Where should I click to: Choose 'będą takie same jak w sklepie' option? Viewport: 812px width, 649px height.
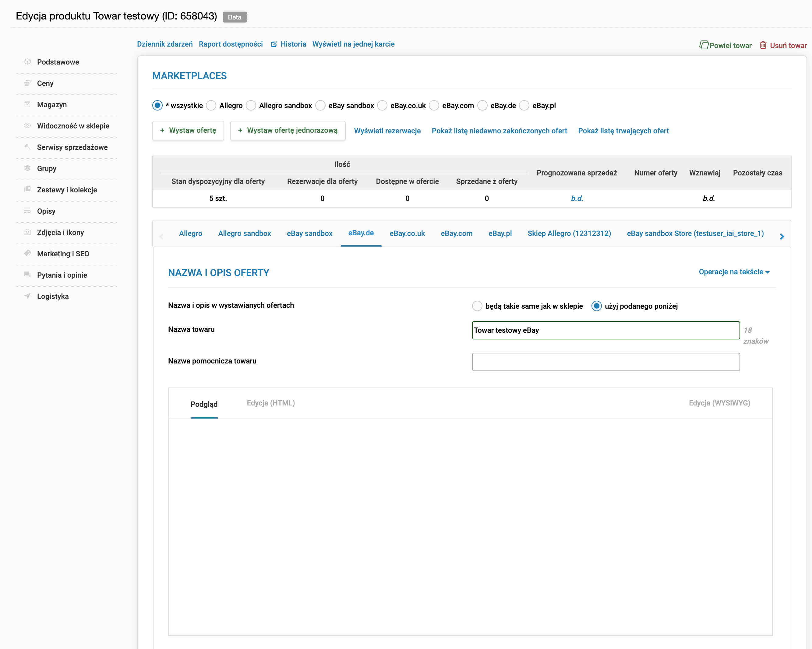(477, 306)
